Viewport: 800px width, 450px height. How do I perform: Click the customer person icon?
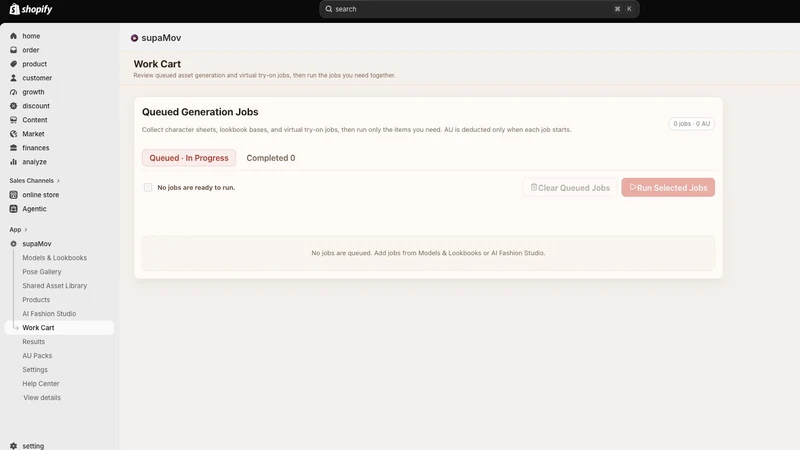point(13,78)
